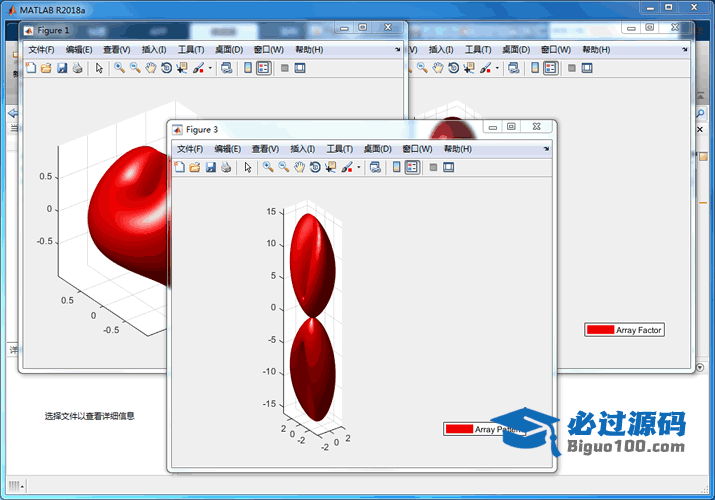
Task: Save Figure 3 using the floppy disk icon
Action: click(x=211, y=168)
